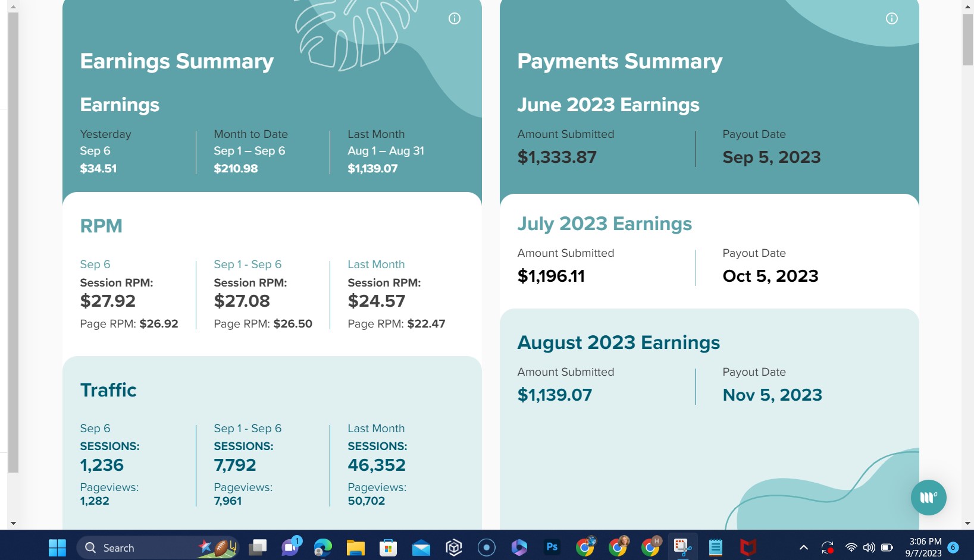Open the Wi-Fi network status icon

(851, 548)
